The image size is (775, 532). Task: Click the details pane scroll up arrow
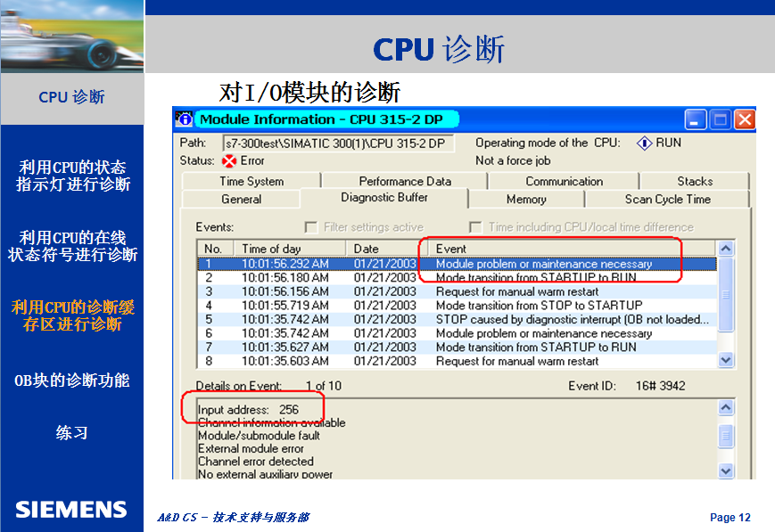[726, 407]
